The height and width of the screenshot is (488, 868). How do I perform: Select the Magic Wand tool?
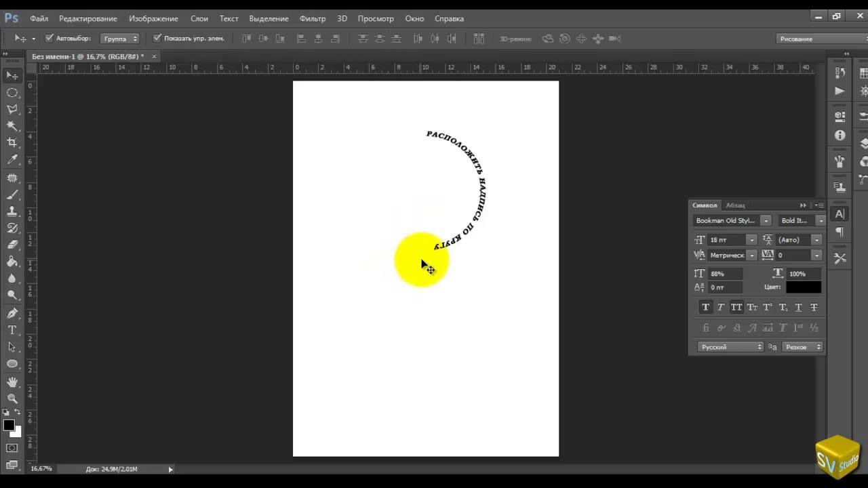12,126
